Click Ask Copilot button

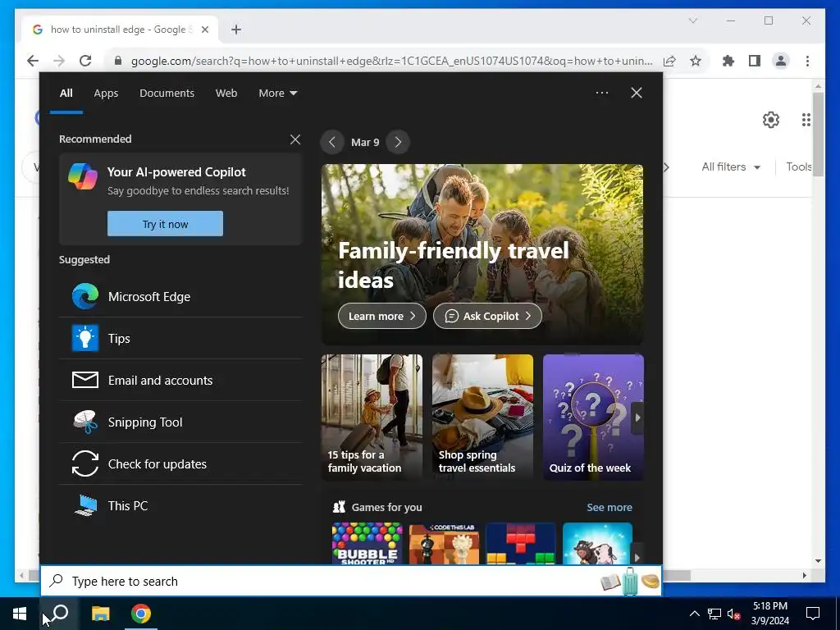pos(487,316)
